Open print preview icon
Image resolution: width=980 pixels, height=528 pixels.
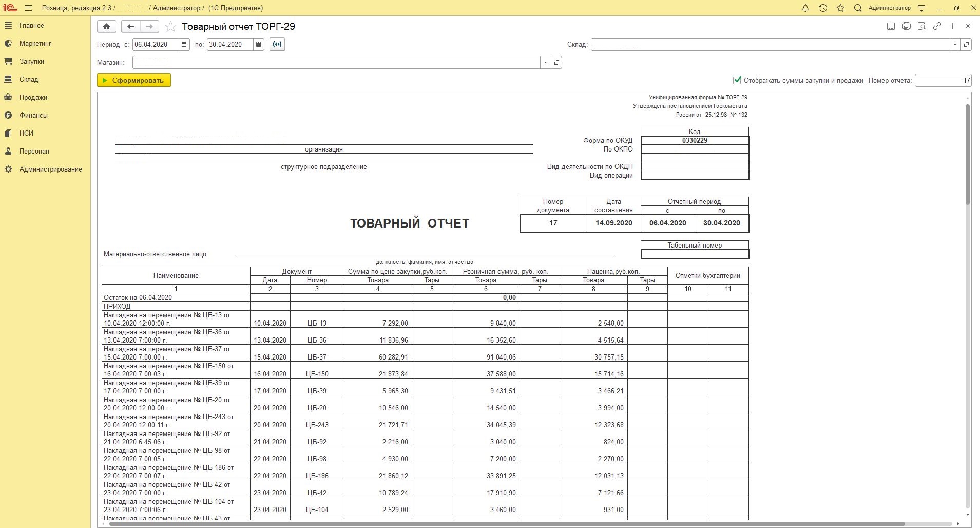[921, 26]
